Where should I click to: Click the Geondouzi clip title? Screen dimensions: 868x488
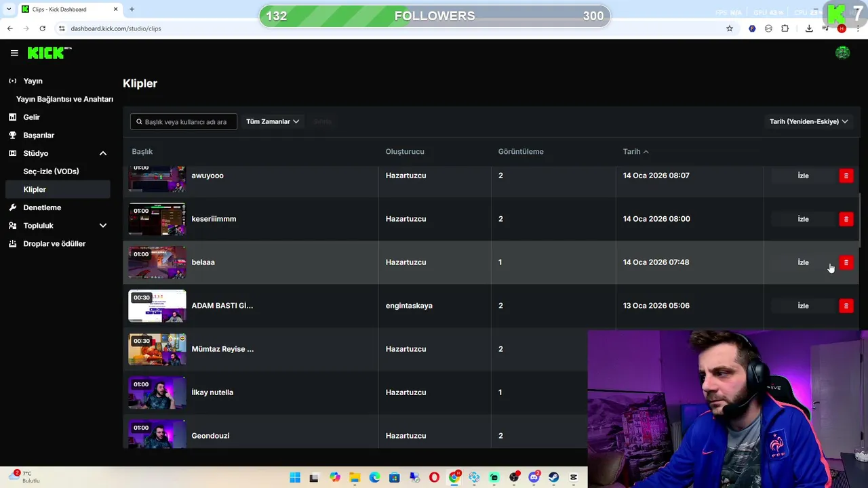[x=210, y=436]
